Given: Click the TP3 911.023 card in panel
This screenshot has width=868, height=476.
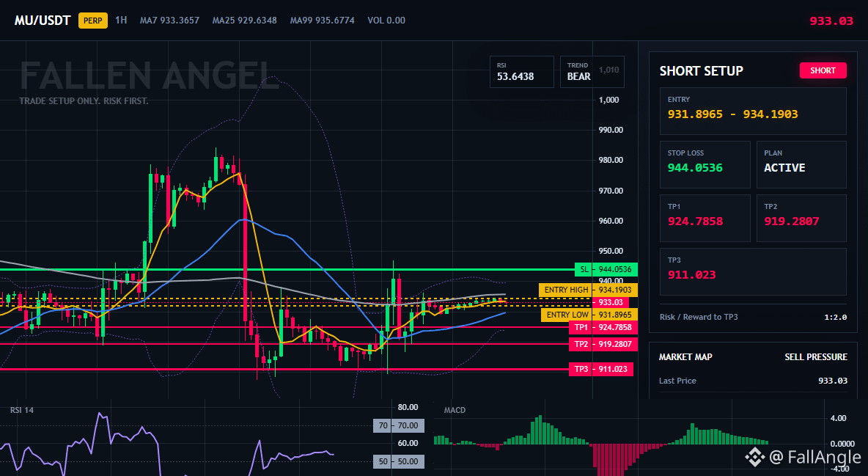Looking at the screenshot, I should tap(753, 271).
